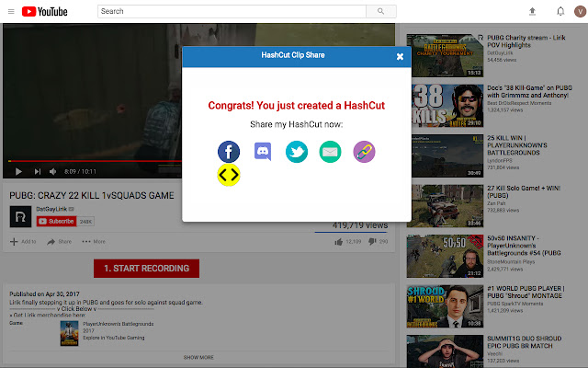Click the 248K subscriber count

pos(85,222)
